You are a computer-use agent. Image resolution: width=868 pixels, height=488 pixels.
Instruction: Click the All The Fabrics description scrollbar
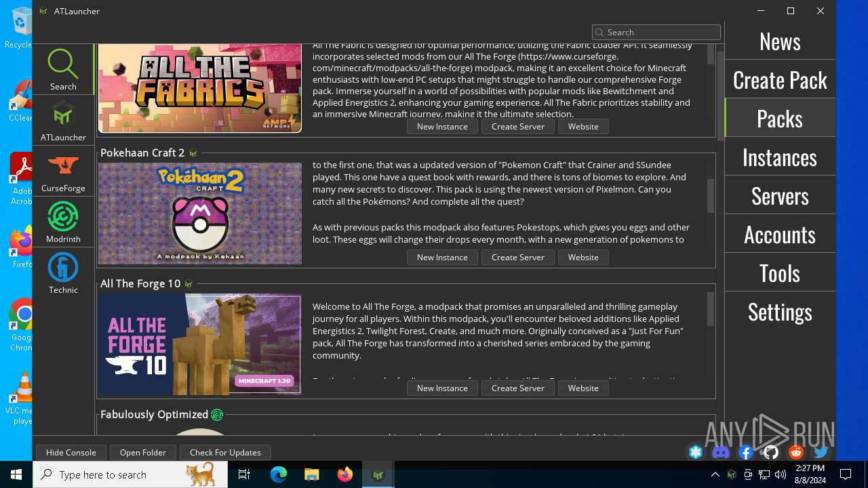pyautogui.click(x=711, y=54)
